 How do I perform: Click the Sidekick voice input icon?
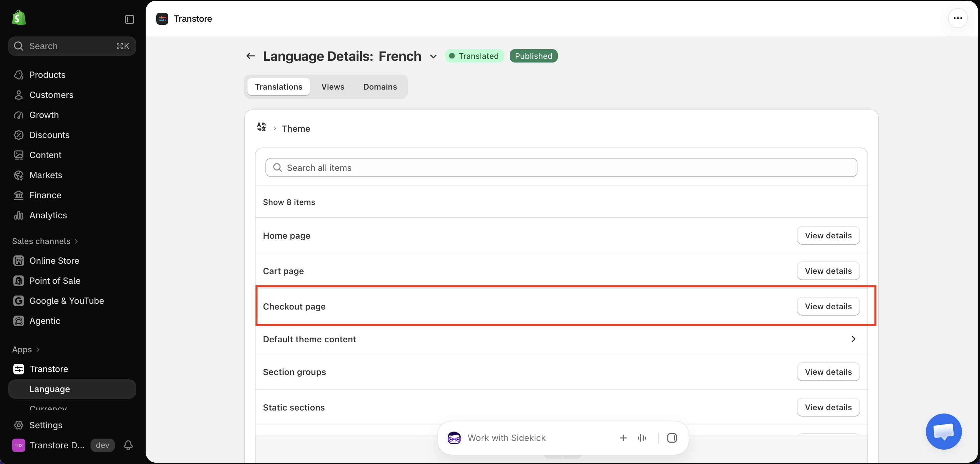point(642,438)
